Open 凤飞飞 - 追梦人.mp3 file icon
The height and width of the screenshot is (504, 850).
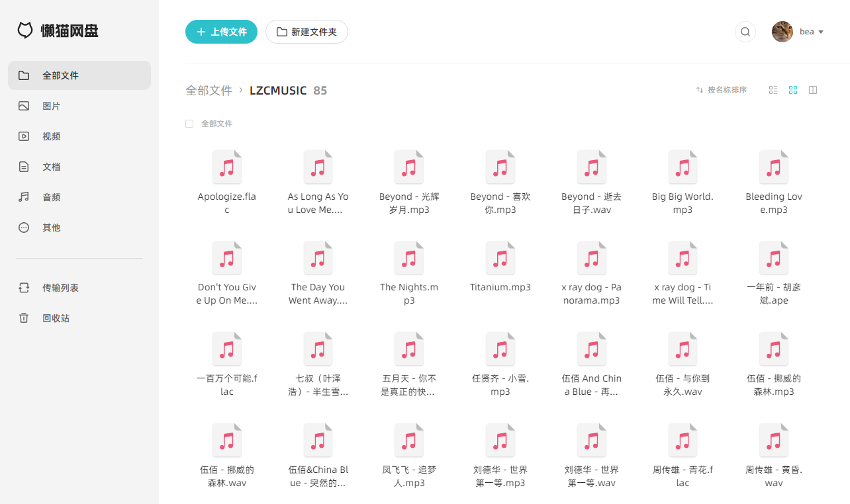pos(409,441)
